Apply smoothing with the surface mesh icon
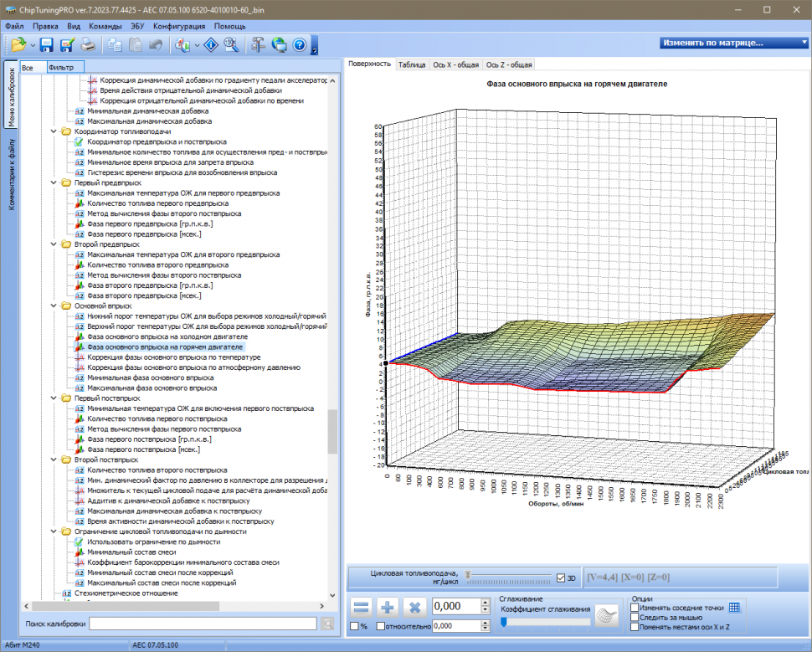This screenshot has height=652, width=812. (x=605, y=616)
